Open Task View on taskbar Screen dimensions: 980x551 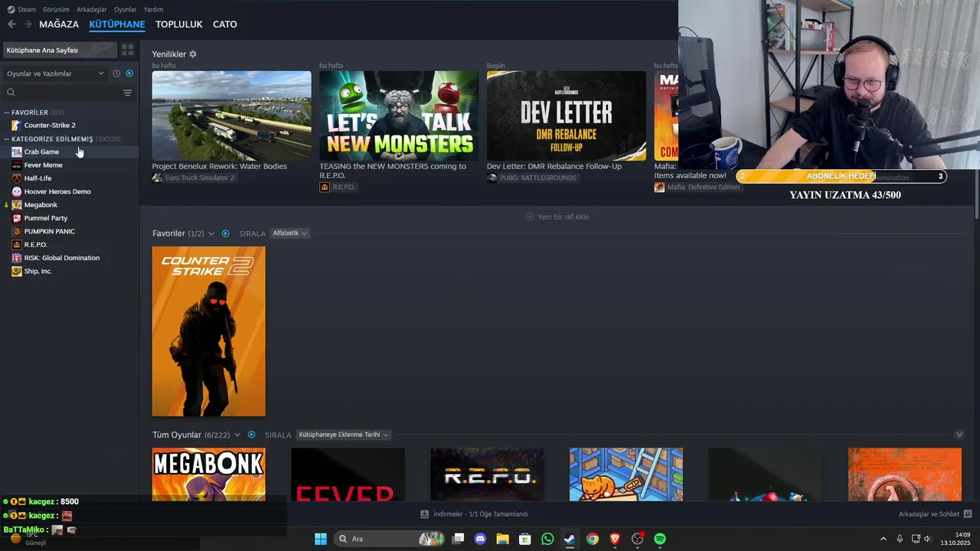point(458,539)
